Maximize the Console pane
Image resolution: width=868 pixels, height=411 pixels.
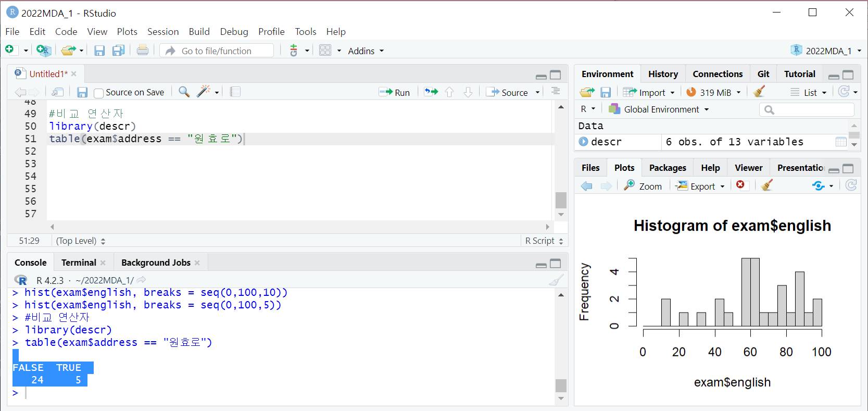click(556, 264)
